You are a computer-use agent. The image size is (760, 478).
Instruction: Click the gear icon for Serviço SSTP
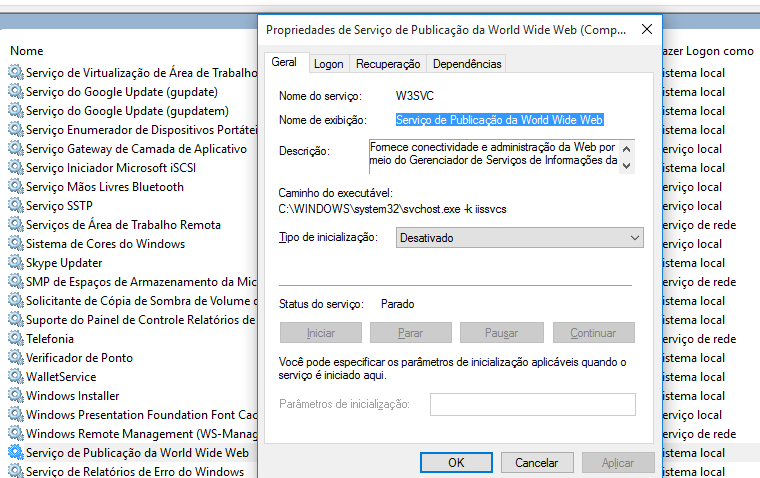[x=15, y=206]
